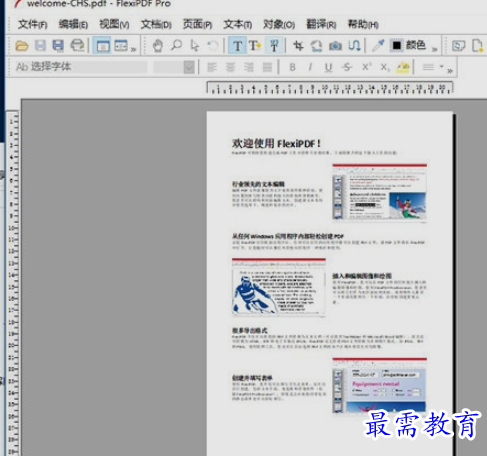Click the skier screenshot image at top

(379, 192)
